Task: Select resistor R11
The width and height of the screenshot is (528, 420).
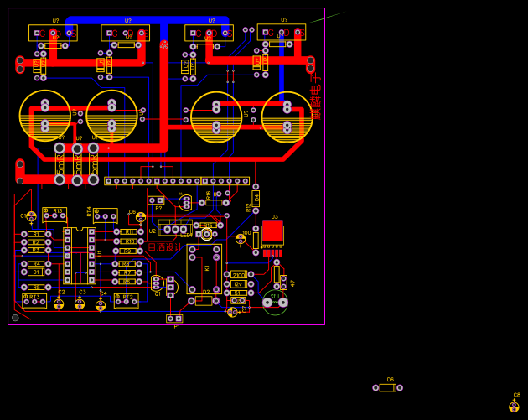Action: [x=128, y=231]
